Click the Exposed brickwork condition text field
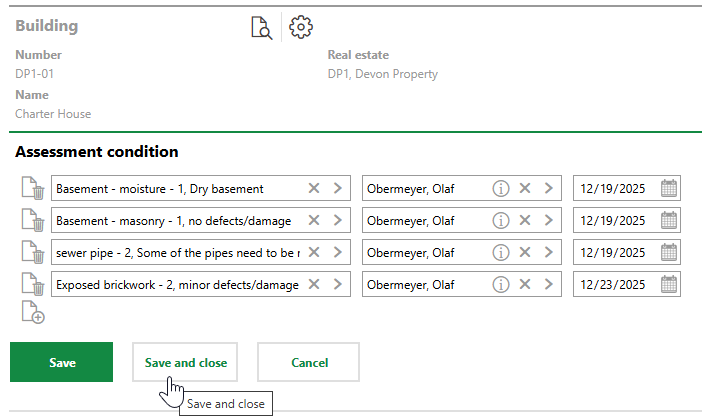Image resolution: width=702 pixels, height=418 pixels. tap(177, 285)
